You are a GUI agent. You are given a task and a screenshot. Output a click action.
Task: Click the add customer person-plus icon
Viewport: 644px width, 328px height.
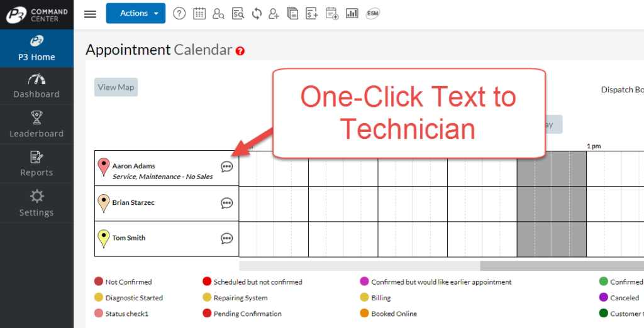(274, 14)
